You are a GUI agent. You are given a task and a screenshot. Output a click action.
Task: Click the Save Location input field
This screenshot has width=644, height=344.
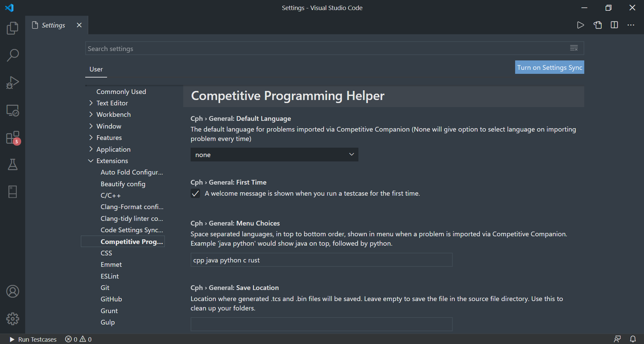click(321, 324)
